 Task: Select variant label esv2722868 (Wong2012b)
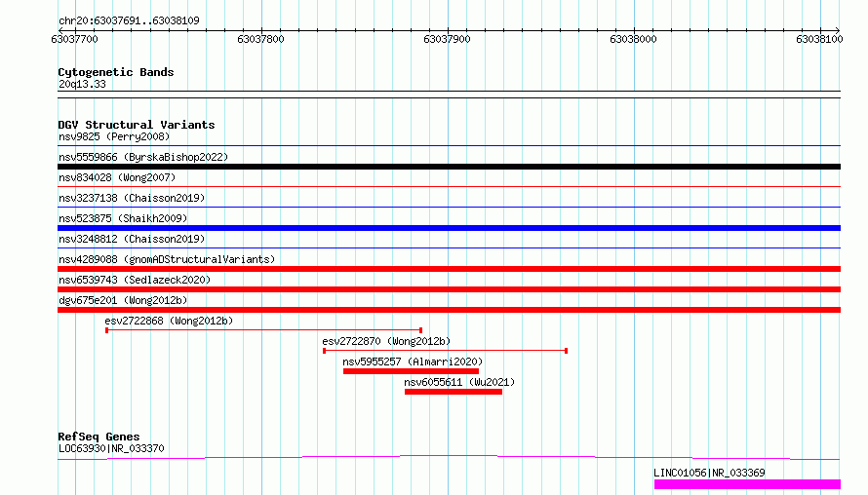tap(169, 321)
